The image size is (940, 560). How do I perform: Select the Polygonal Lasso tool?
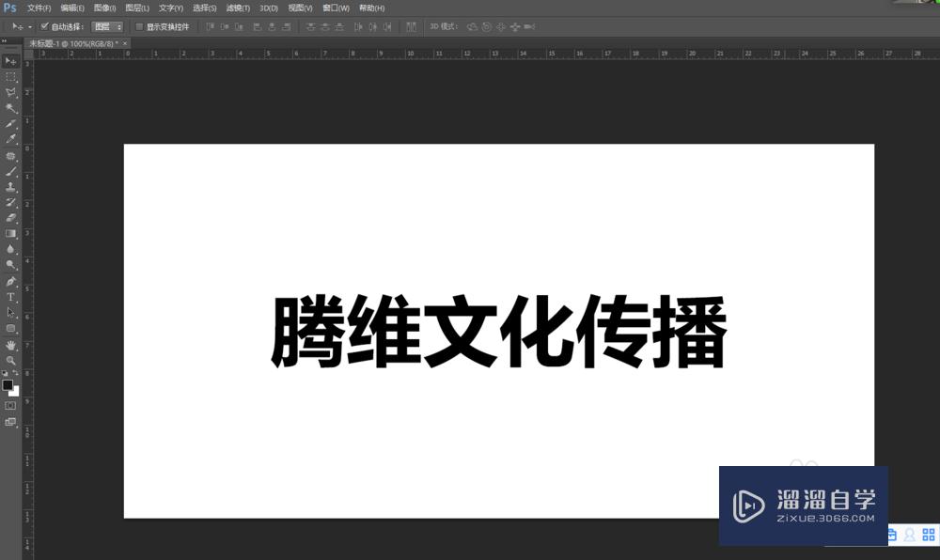pyautogui.click(x=10, y=93)
